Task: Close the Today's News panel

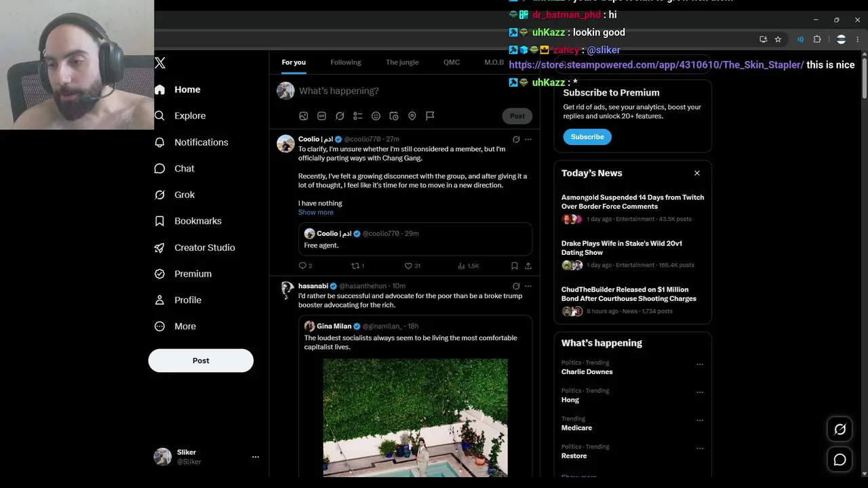Action: click(x=697, y=173)
